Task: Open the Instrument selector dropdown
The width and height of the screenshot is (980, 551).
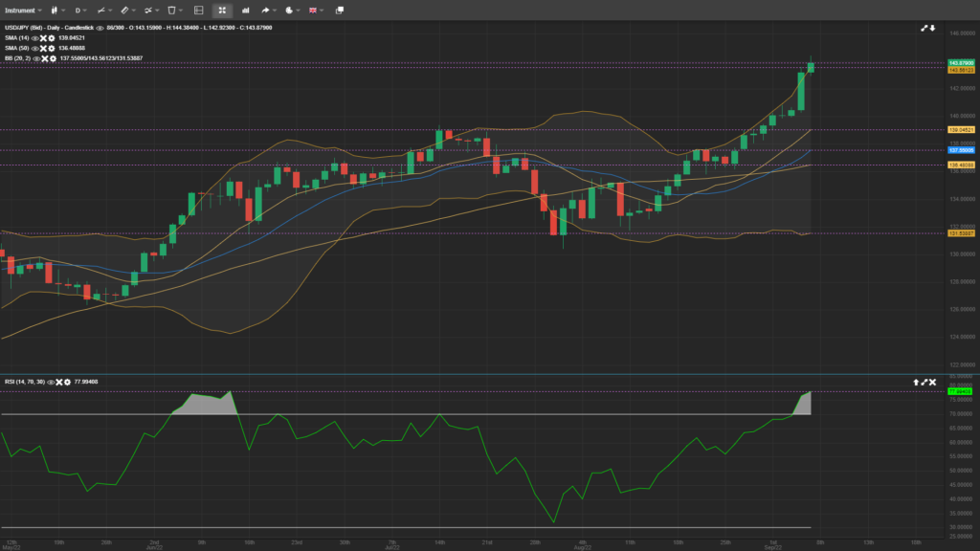Action: (x=21, y=10)
